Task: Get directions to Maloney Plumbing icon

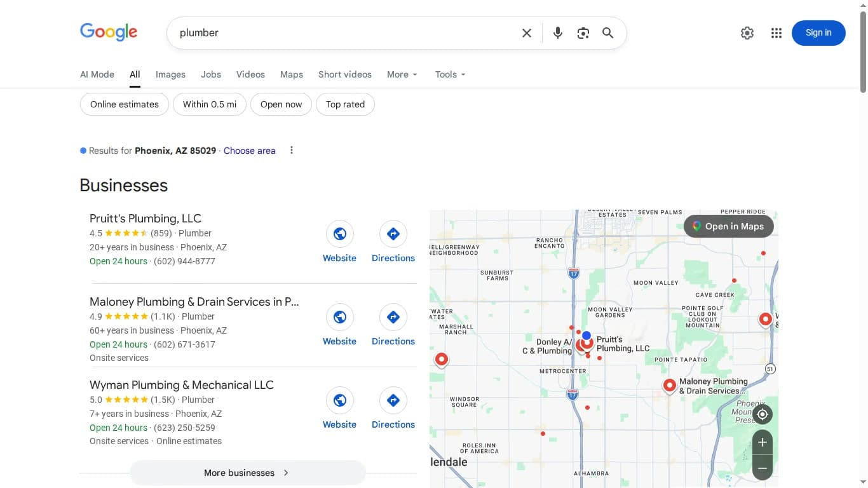Action: (393, 317)
